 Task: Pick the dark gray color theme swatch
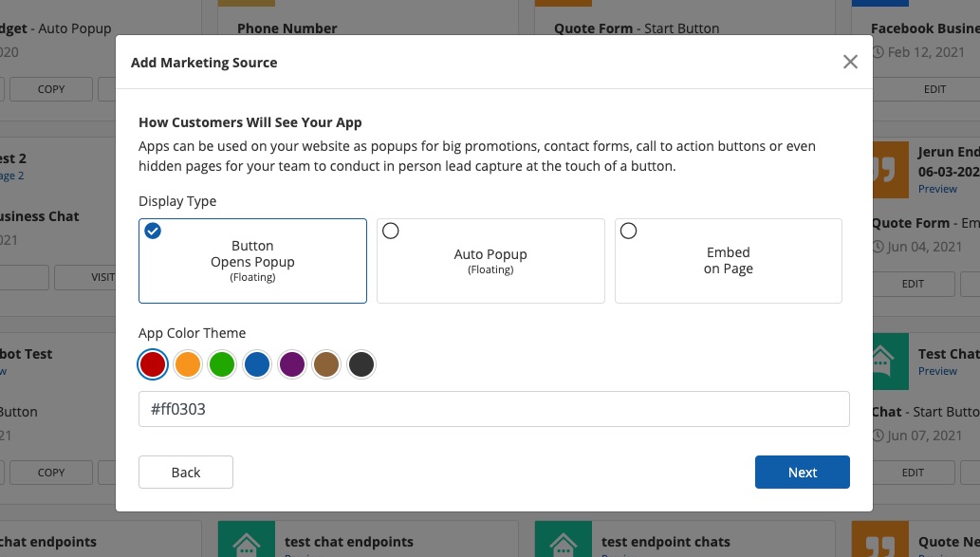coord(361,364)
